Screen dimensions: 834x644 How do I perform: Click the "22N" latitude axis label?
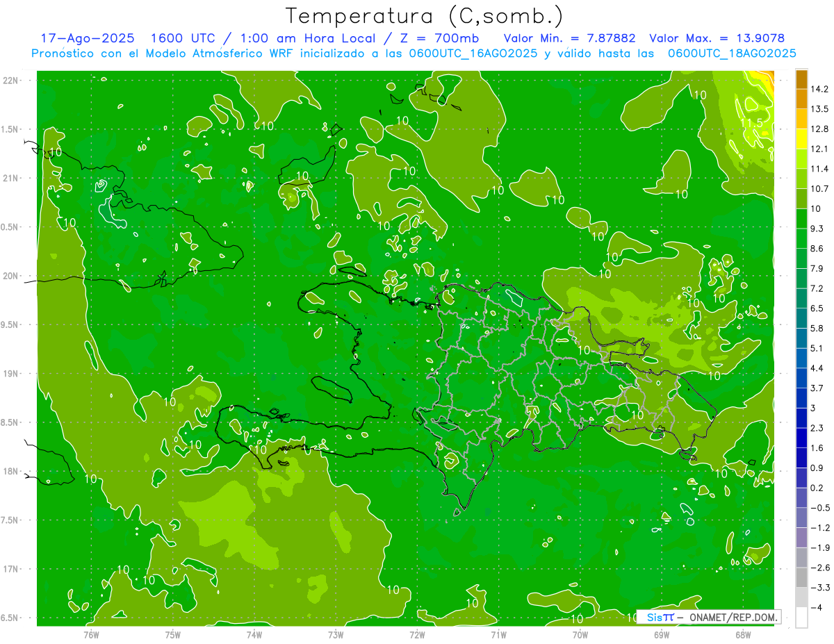10,81
